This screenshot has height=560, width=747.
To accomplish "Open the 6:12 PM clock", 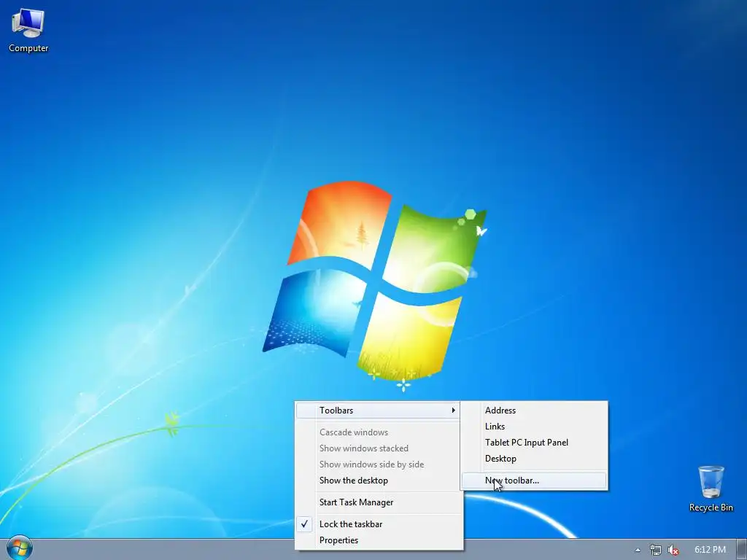I will click(x=710, y=550).
